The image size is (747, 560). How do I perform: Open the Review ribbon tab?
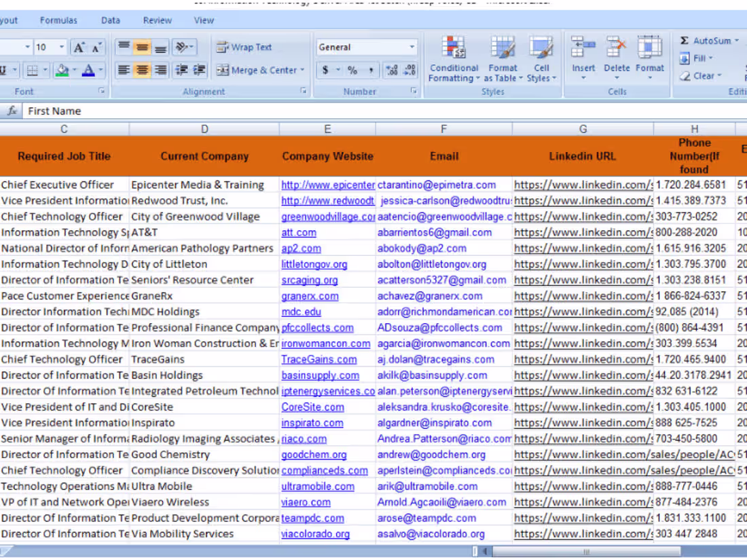[157, 20]
